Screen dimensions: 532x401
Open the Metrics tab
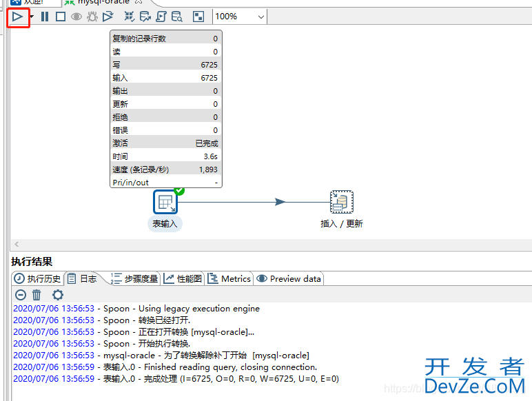pyautogui.click(x=229, y=279)
